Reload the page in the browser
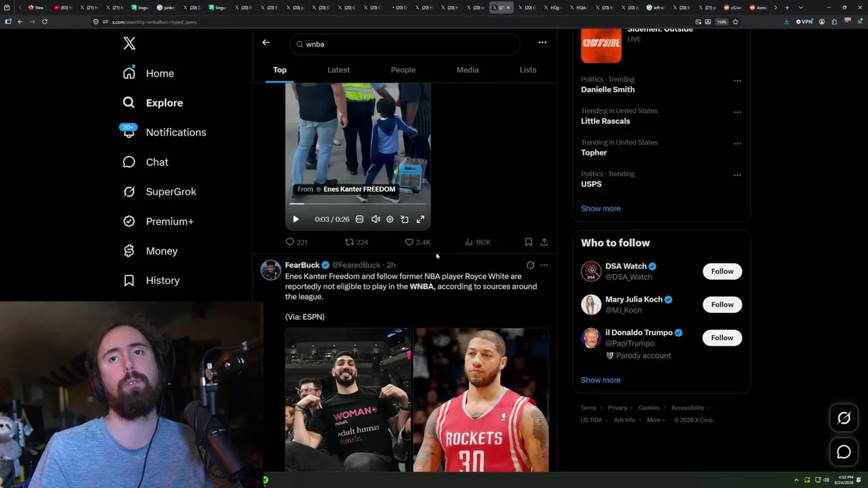The height and width of the screenshot is (488, 868). click(x=45, y=22)
